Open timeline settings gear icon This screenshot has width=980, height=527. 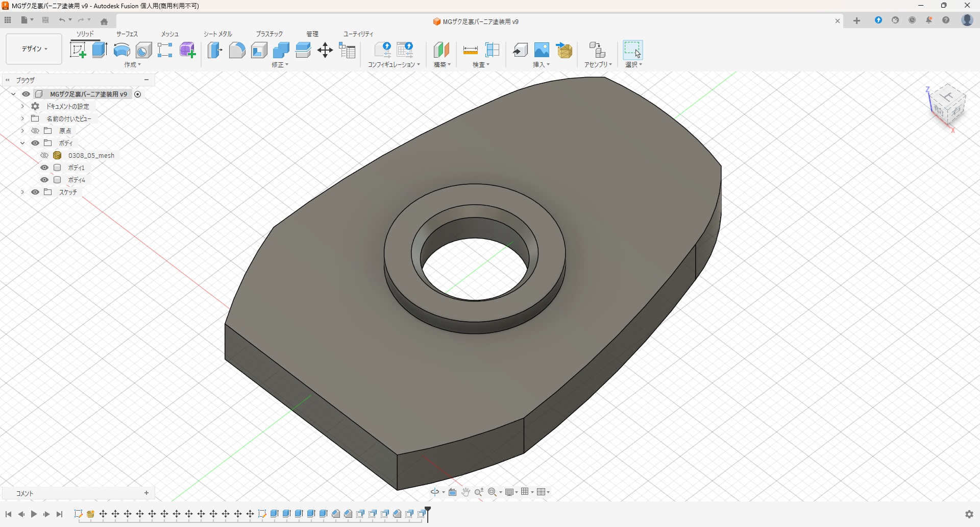969,514
